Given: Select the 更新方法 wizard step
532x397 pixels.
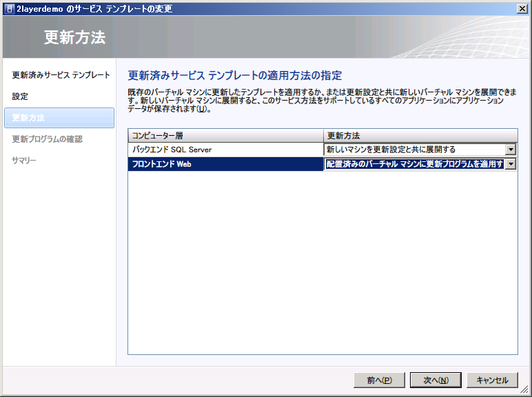Looking at the screenshot, I should [59, 118].
